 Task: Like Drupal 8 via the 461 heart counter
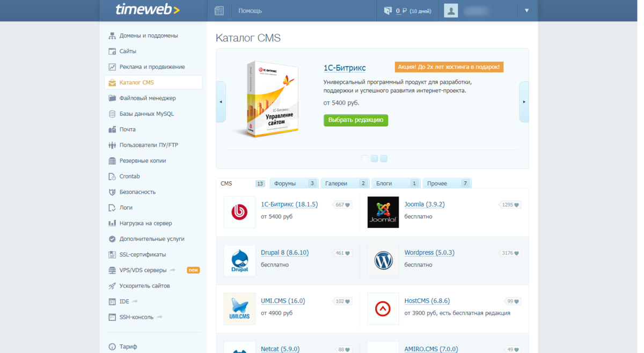[x=342, y=253]
